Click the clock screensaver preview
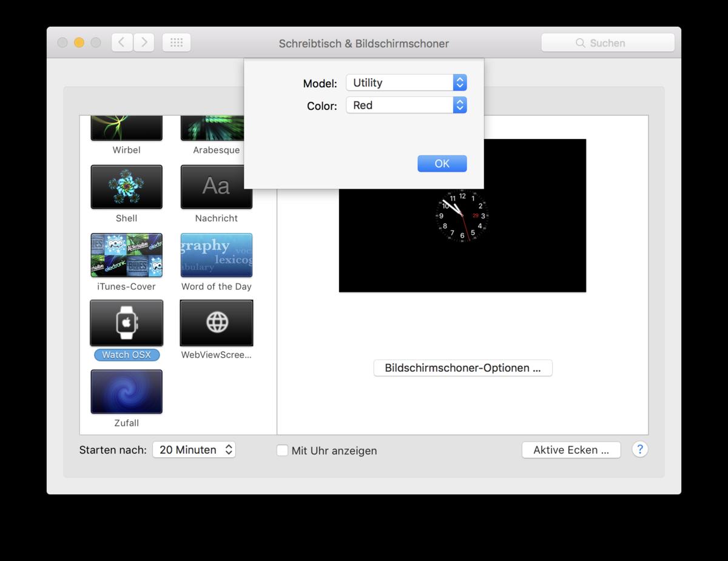The image size is (728, 561). [x=462, y=215]
